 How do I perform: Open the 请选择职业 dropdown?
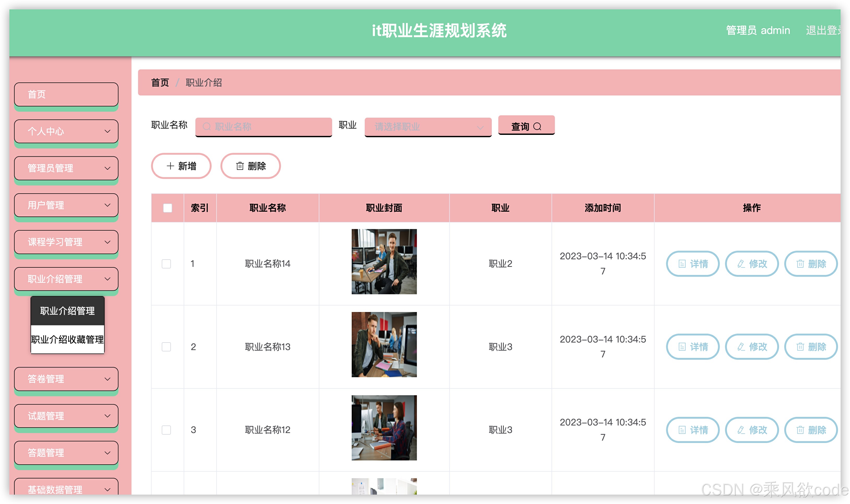428,127
